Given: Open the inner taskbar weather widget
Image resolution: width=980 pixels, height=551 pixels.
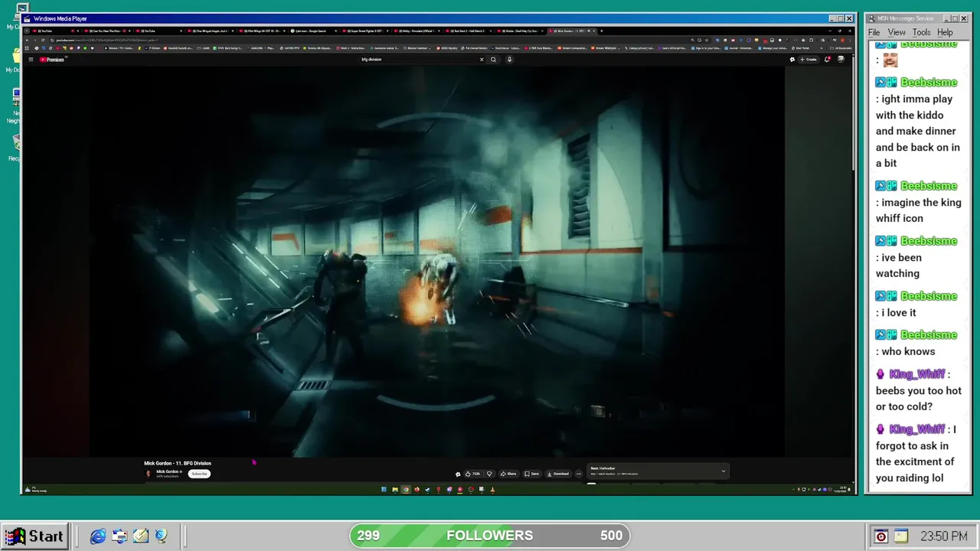Looking at the screenshot, I should (x=35, y=490).
